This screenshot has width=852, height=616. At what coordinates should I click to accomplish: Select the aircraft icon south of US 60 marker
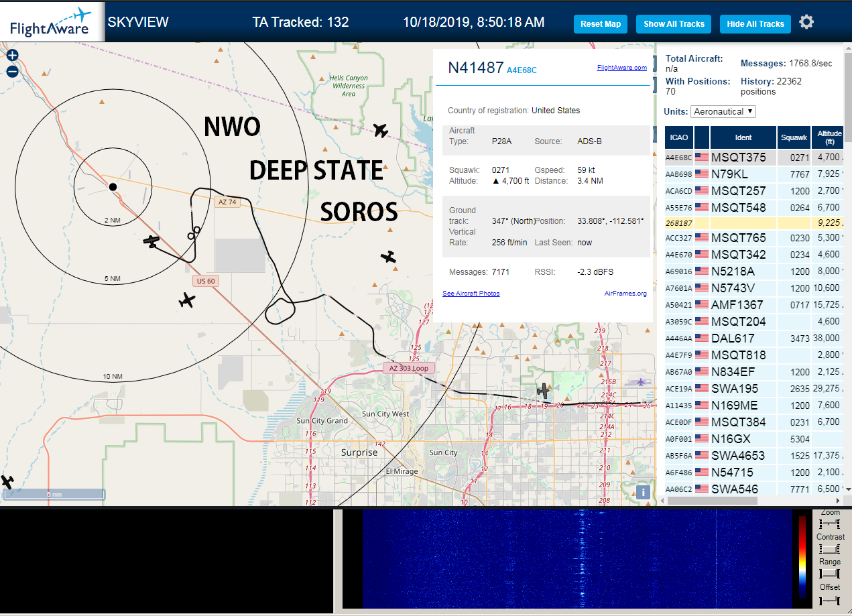click(187, 300)
